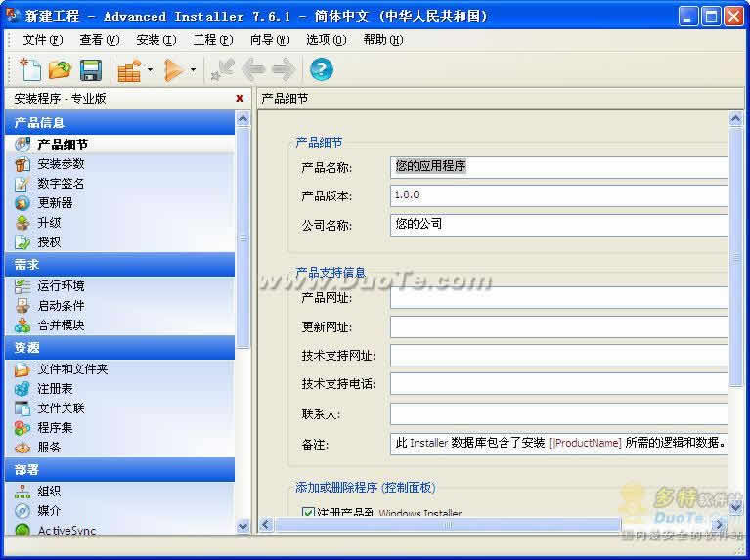Select the 安装参数 tree item label
The width and height of the screenshot is (750, 560).
62,164
